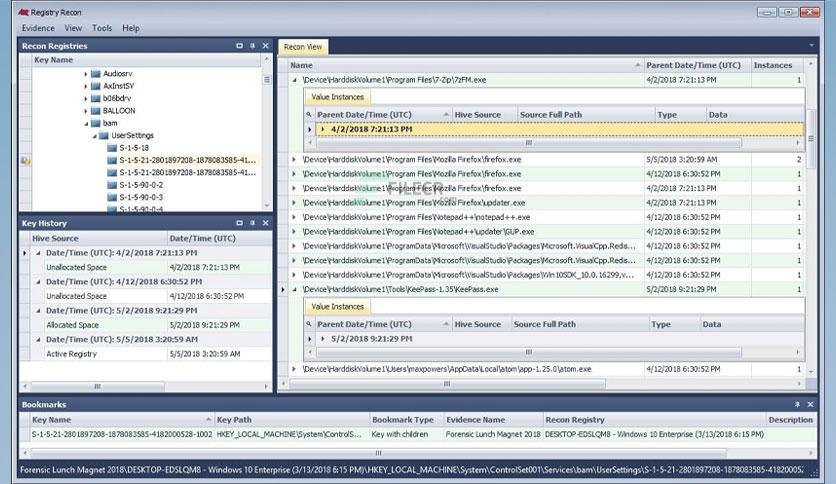Viewport: 836px width, 484px height.
Task: Close the Bookmarks panel
Action: [x=810, y=405]
